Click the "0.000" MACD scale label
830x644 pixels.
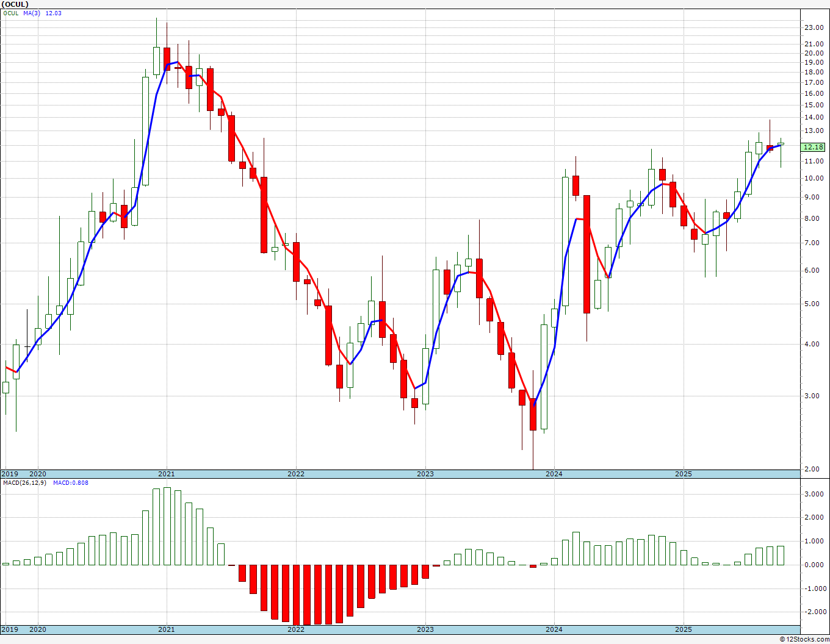click(x=815, y=565)
